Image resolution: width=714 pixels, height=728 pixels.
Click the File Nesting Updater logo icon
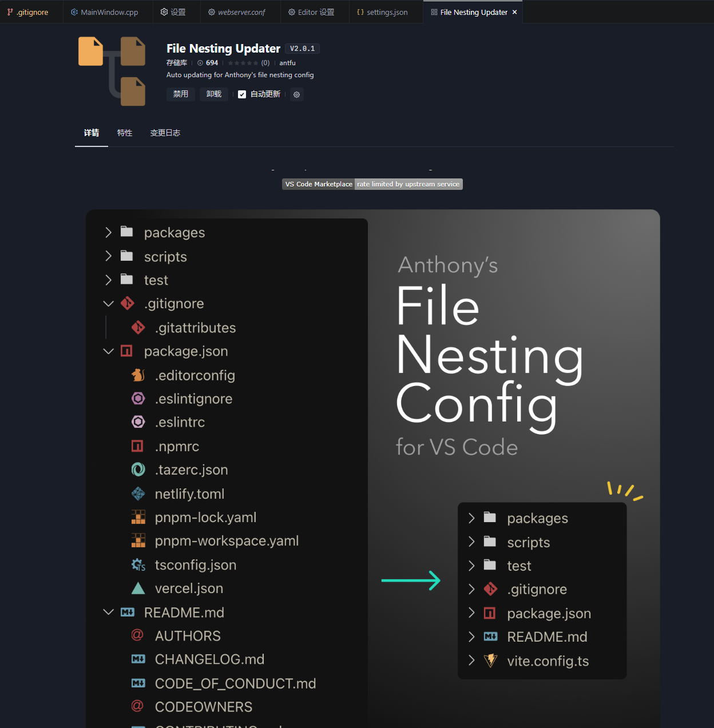coord(112,71)
